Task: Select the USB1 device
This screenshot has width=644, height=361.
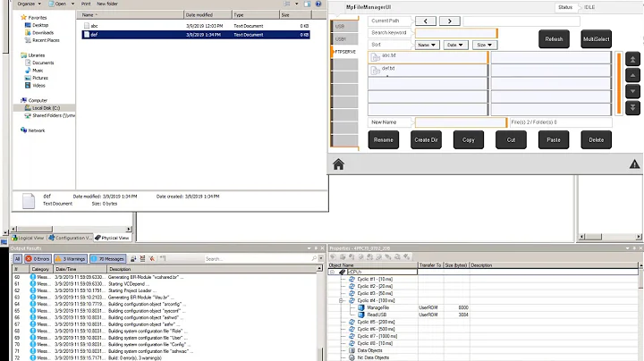Action: 345,39
